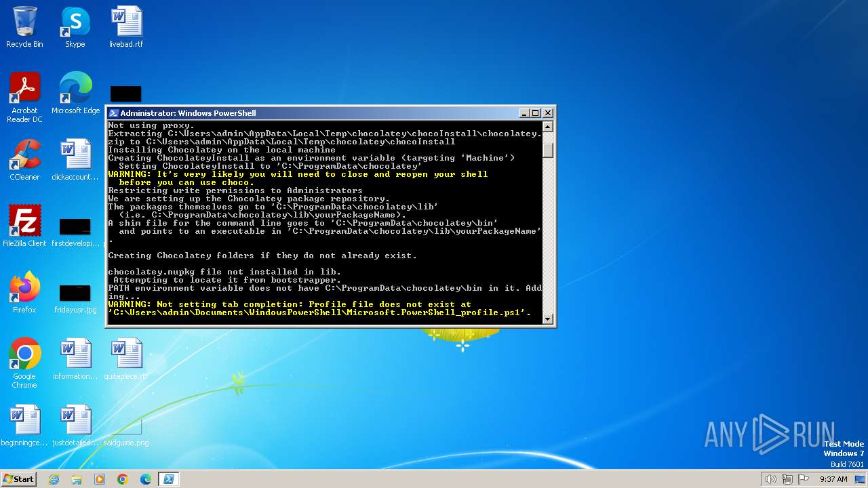Click the yellow "Not setting tab completion" warning line

pyautogui.click(x=290, y=304)
